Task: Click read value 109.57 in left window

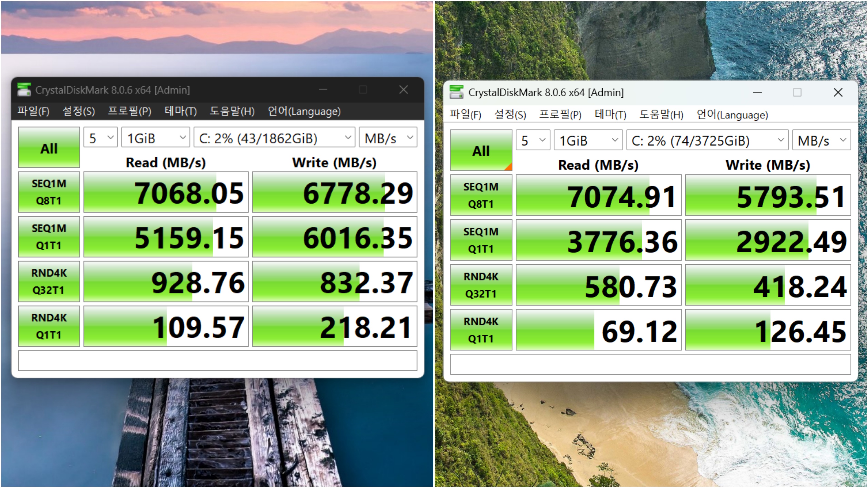Action: (166, 326)
